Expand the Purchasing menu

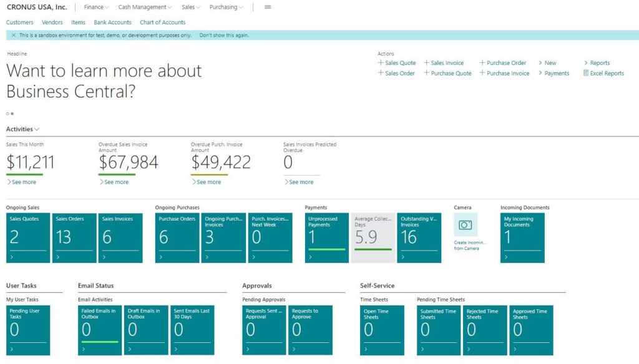coord(226,7)
